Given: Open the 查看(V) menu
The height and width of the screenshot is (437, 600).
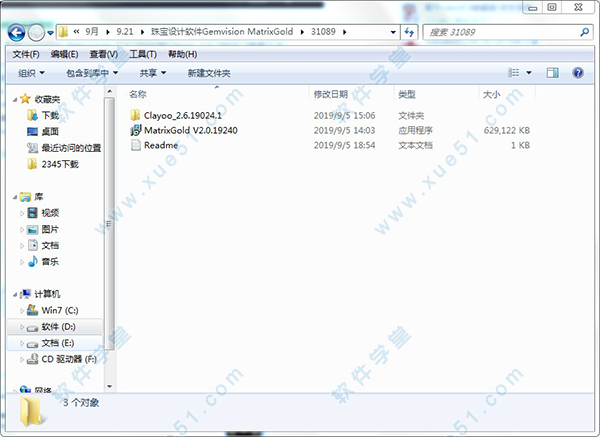Looking at the screenshot, I should [104, 54].
